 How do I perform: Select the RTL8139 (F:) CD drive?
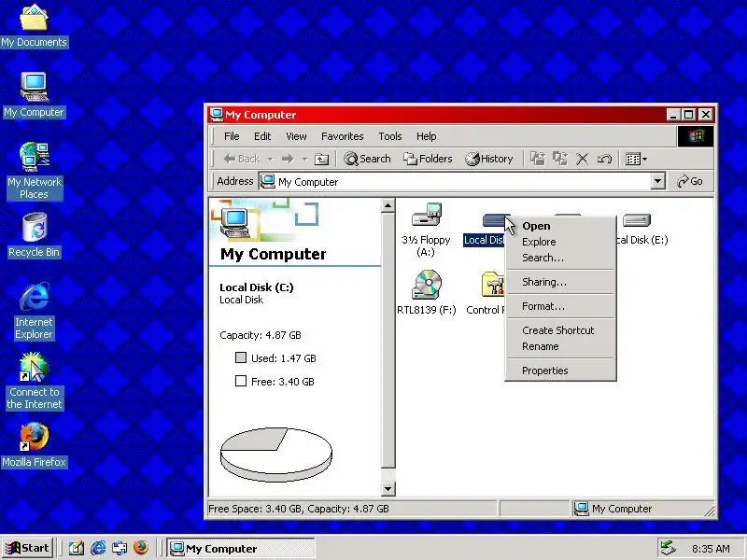[x=427, y=292]
